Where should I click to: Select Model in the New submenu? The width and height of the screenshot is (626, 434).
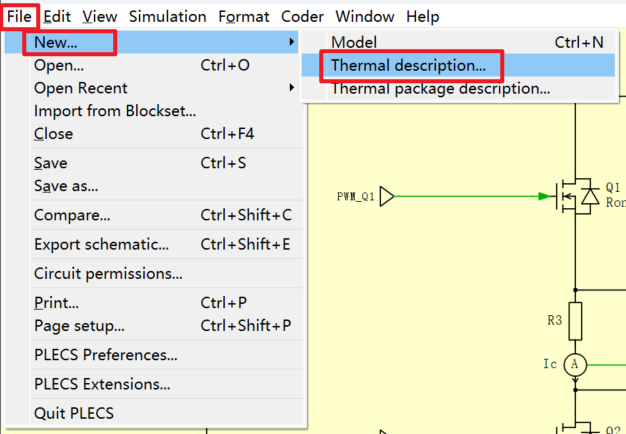coord(354,42)
